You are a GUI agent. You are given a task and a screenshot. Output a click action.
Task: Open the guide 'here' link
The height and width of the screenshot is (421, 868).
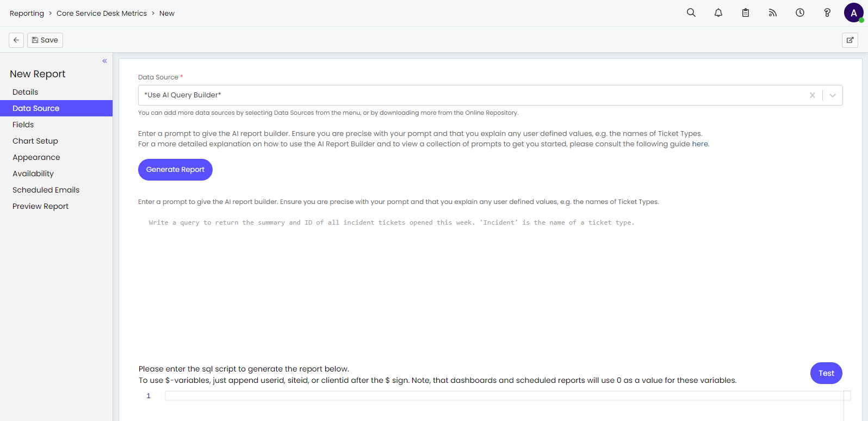tap(700, 144)
